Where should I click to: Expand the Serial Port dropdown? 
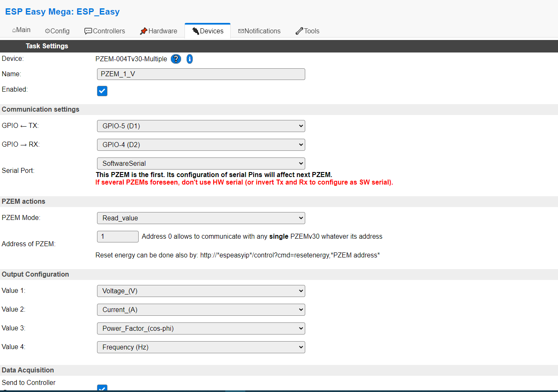pos(201,163)
